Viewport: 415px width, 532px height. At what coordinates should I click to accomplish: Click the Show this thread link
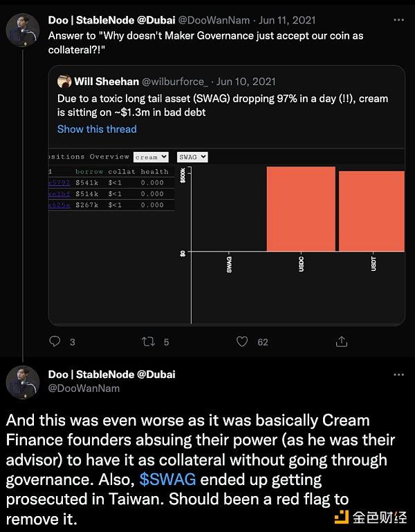click(x=97, y=129)
